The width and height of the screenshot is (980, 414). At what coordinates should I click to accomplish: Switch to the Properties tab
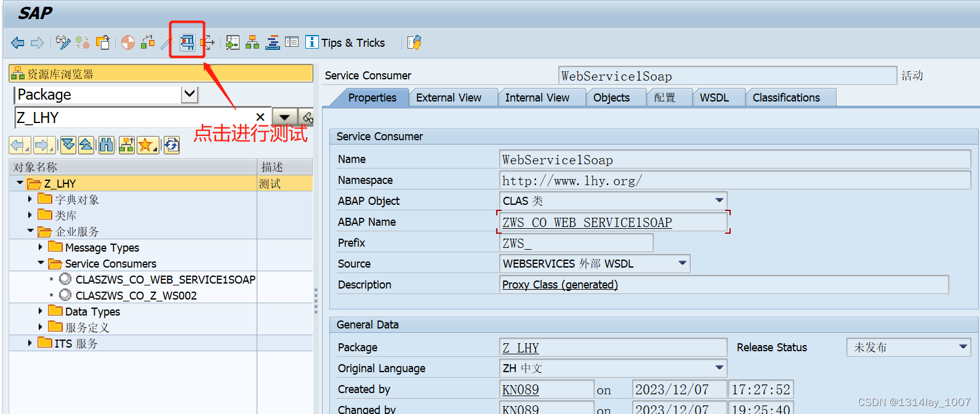point(372,97)
